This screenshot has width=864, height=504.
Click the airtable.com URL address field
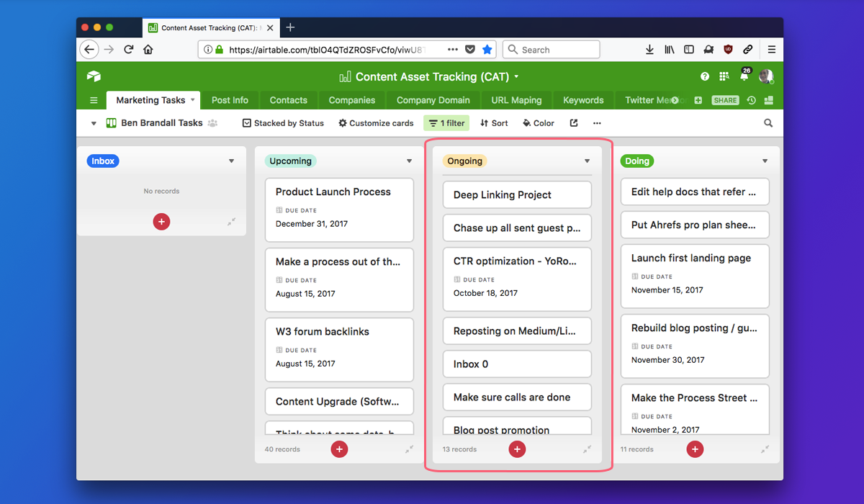point(328,50)
